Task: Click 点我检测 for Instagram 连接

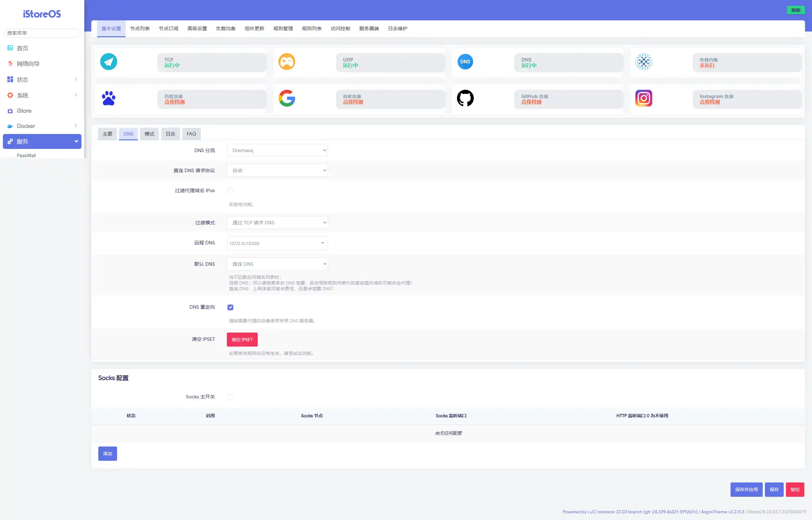Action: pos(710,102)
